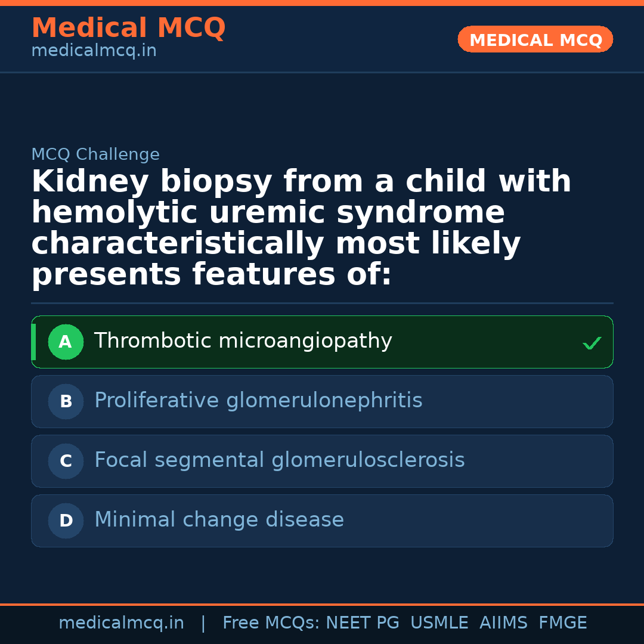644x644 pixels.
Task: Select the B option circle
Action: [x=66, y=402]
